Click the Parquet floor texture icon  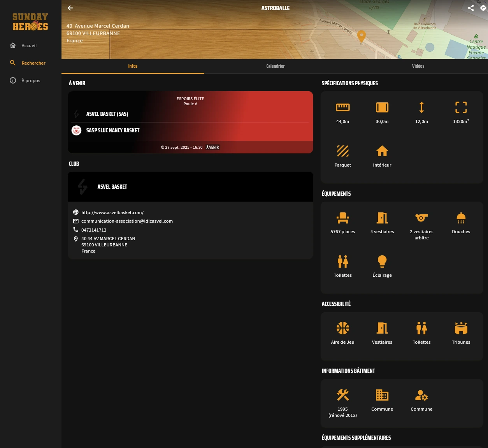343,151
